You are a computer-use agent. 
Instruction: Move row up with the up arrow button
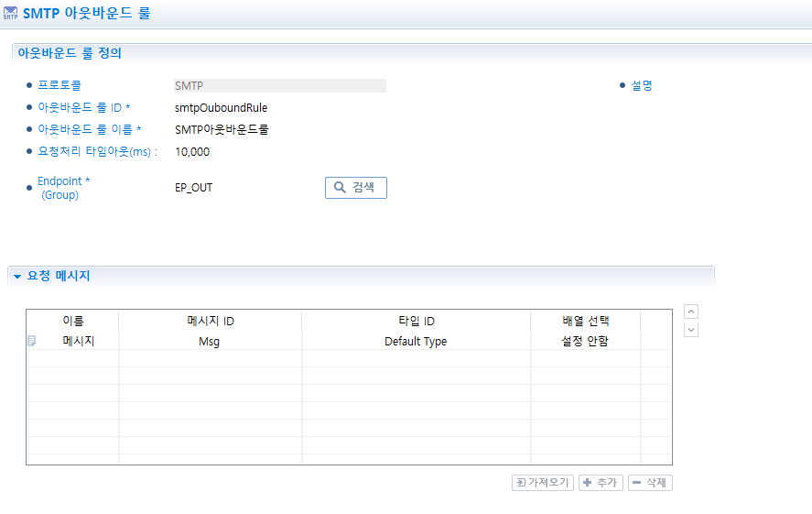coord(691,312)
